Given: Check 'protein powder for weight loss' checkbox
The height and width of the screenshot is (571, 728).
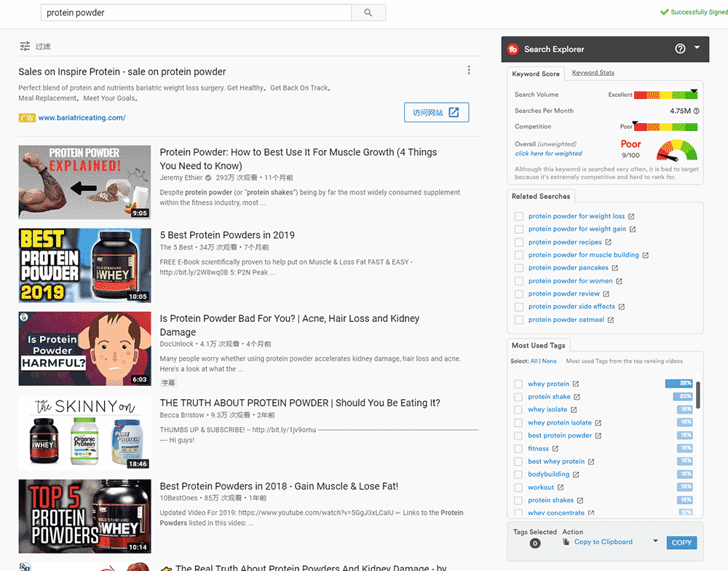Looking at the screenshot, I should coord(518,216).
